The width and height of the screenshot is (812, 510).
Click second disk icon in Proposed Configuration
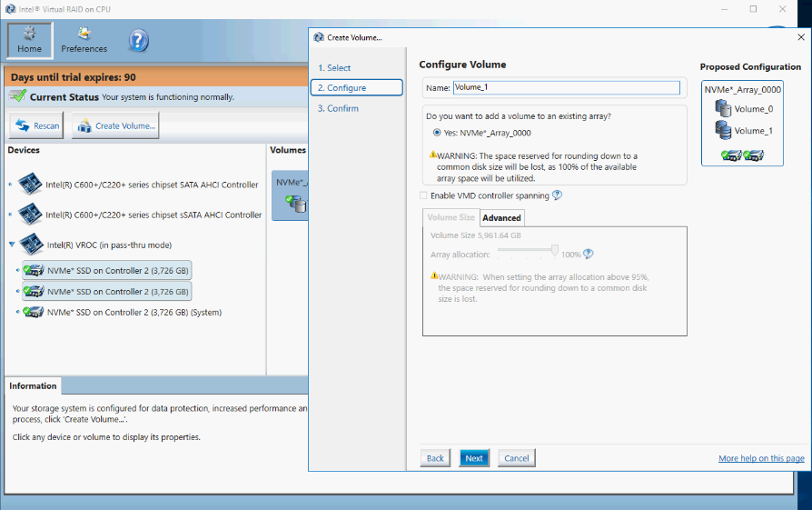pyautogui.click(x=754, y=155)
